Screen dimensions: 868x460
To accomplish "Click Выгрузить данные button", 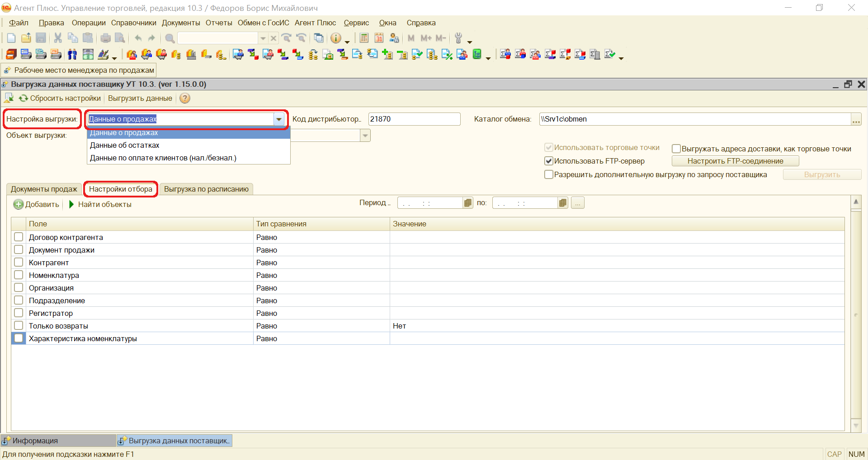I will click(x=140, y=98).
